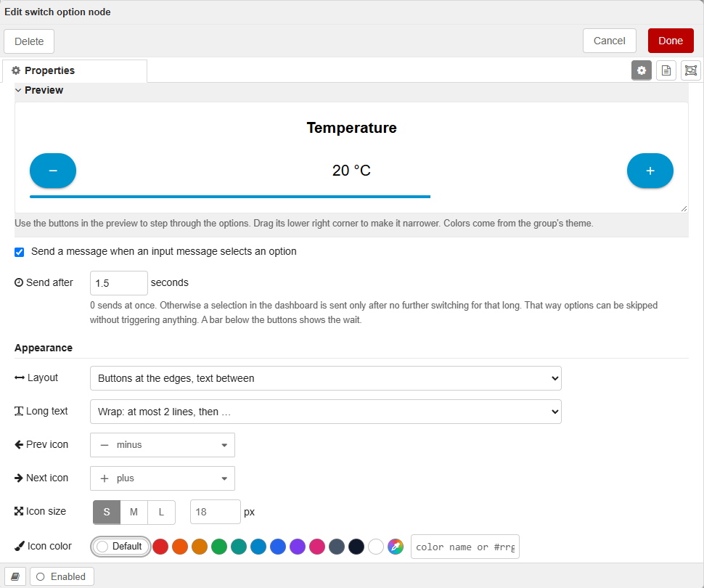Click the Icon color brush icon
Image resolution: width=704 pixels, height=588 pixels.
[x=20, y=546]
